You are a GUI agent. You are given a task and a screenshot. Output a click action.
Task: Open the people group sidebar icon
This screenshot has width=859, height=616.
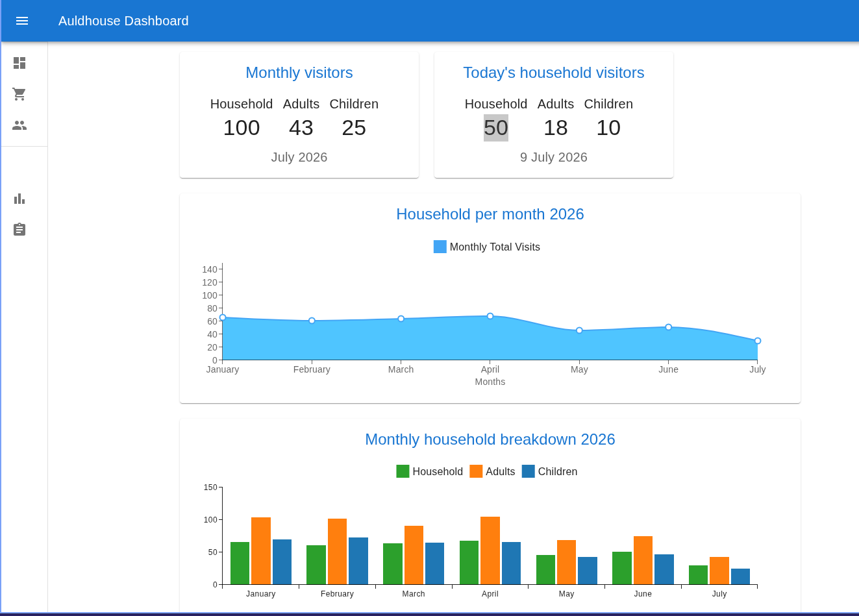pyautogui.click(x=19, y=125)
